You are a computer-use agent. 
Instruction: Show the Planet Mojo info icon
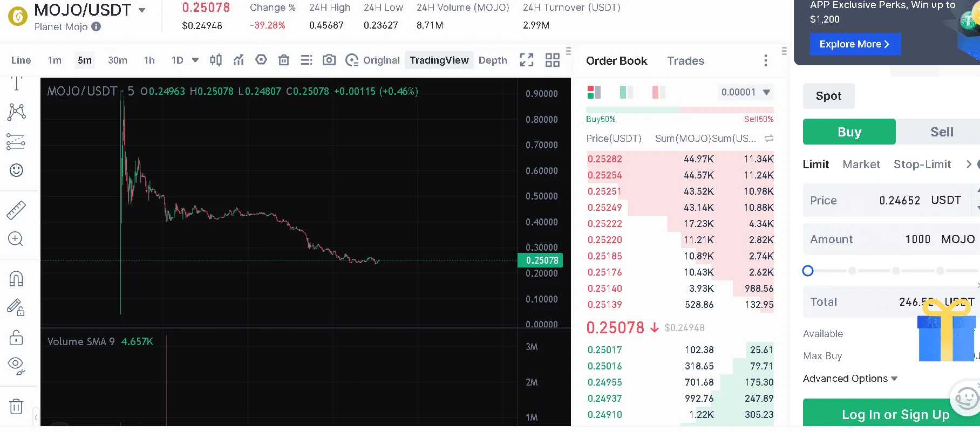pyautogui.click(x=96, y=26)
